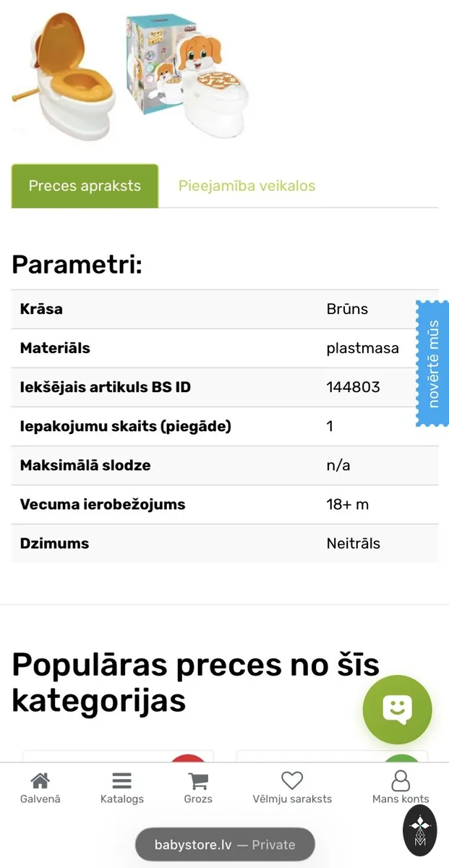Viewport: 449px width, 868px height.
Task: Click the Krāsa parameter row
Action: [x=225, y=309]
